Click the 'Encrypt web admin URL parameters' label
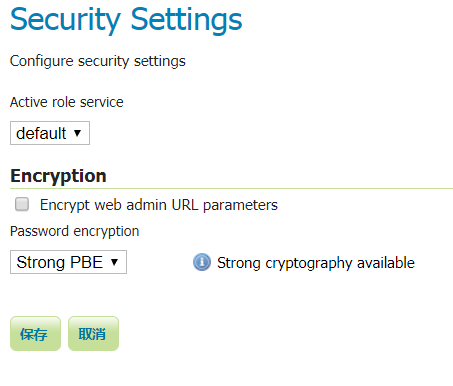 pos(159,205)
